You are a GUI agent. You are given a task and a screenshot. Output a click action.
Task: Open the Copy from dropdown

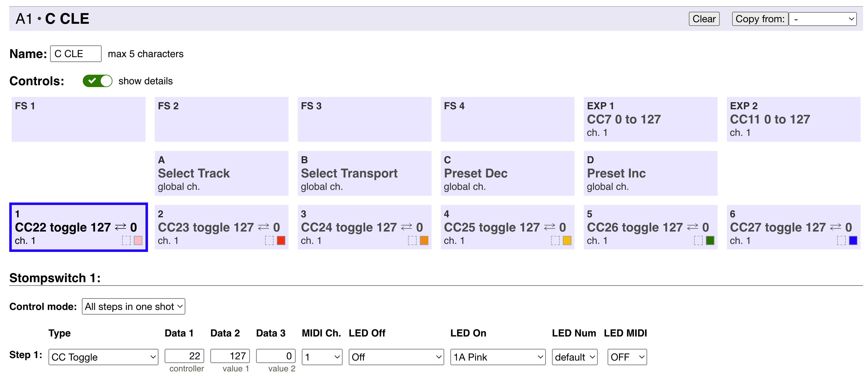[x=823, y=19]
